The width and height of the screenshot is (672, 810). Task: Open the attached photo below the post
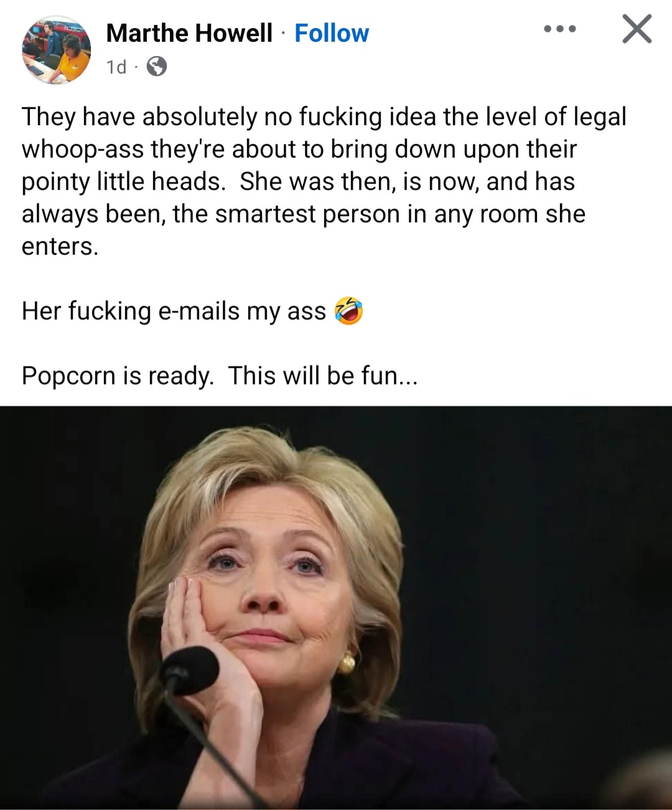coord(336,608)
